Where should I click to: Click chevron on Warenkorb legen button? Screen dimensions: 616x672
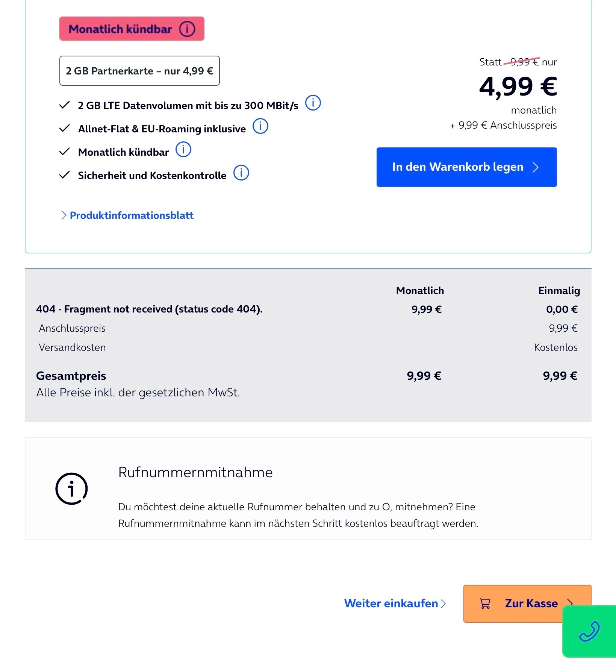(536, 167)
